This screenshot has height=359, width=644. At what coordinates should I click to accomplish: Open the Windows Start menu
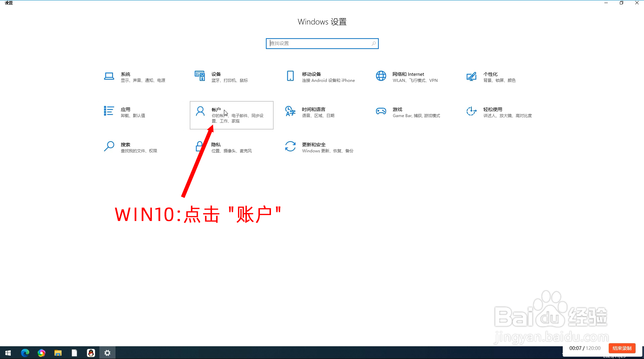pos(7,353)
